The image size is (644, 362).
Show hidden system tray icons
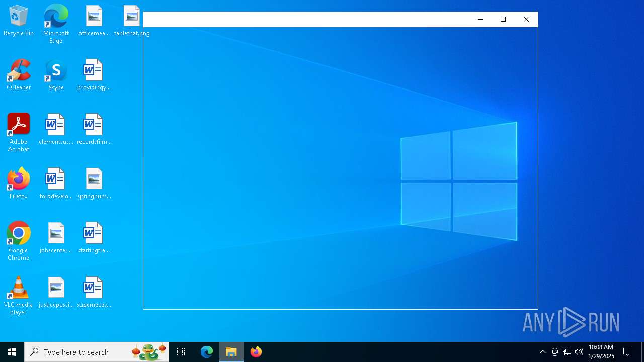click(x=542, y=352)
